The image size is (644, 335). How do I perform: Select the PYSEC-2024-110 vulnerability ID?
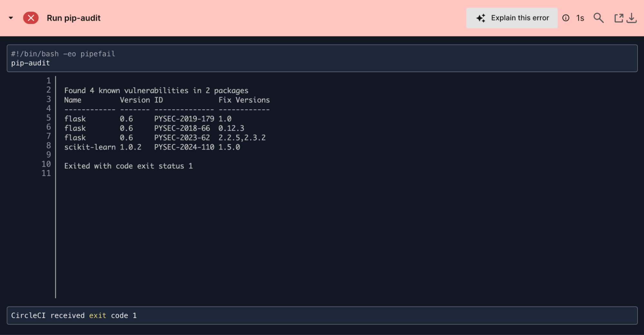pos(184,147)
